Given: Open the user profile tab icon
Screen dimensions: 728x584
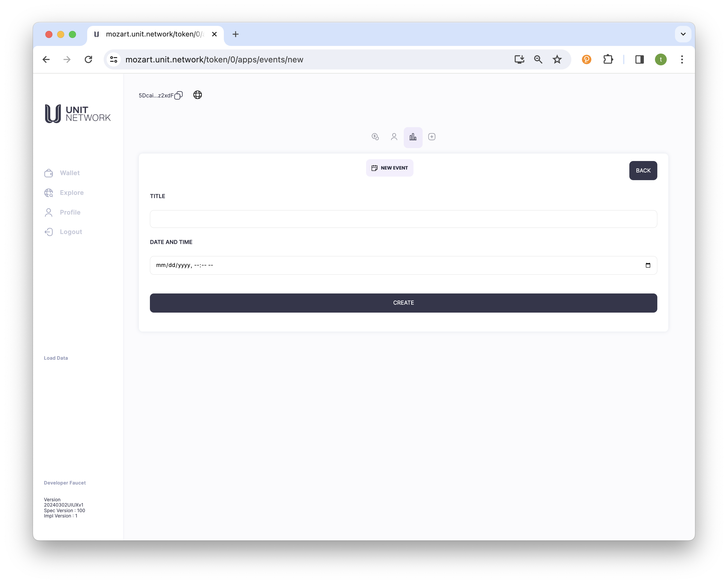Looking at the screenshot, I should (394, 137).
